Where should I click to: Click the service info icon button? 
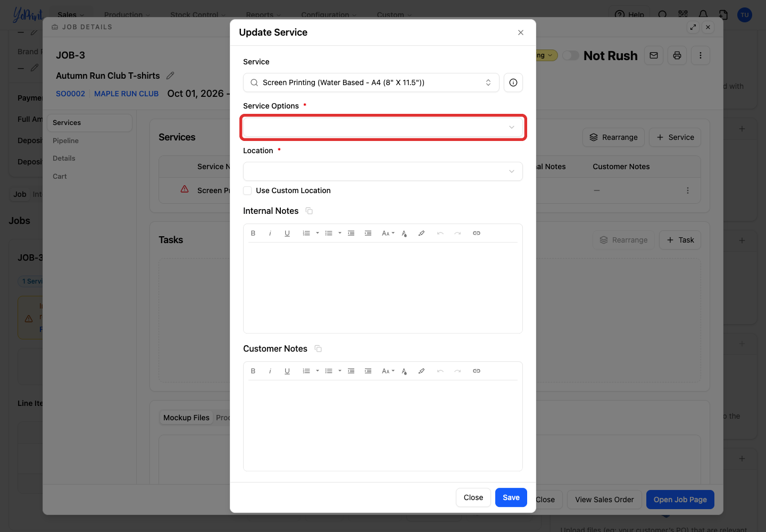[x=513, y=82]
